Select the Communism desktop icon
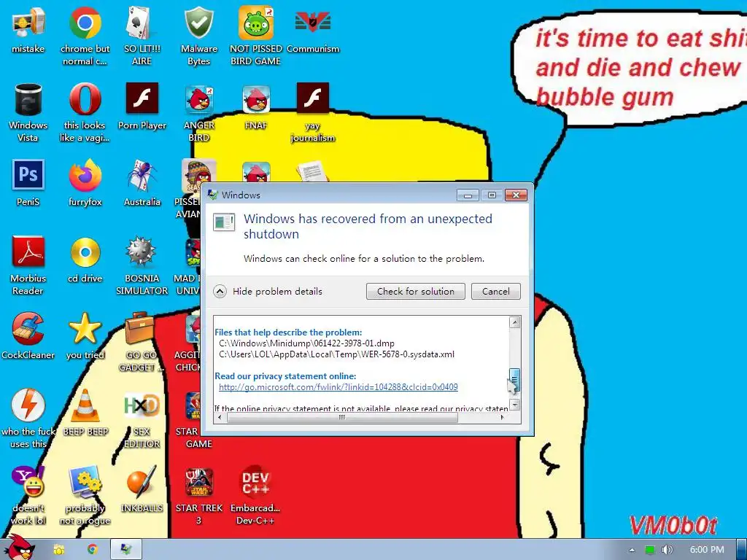 click(x=312, y=31)
